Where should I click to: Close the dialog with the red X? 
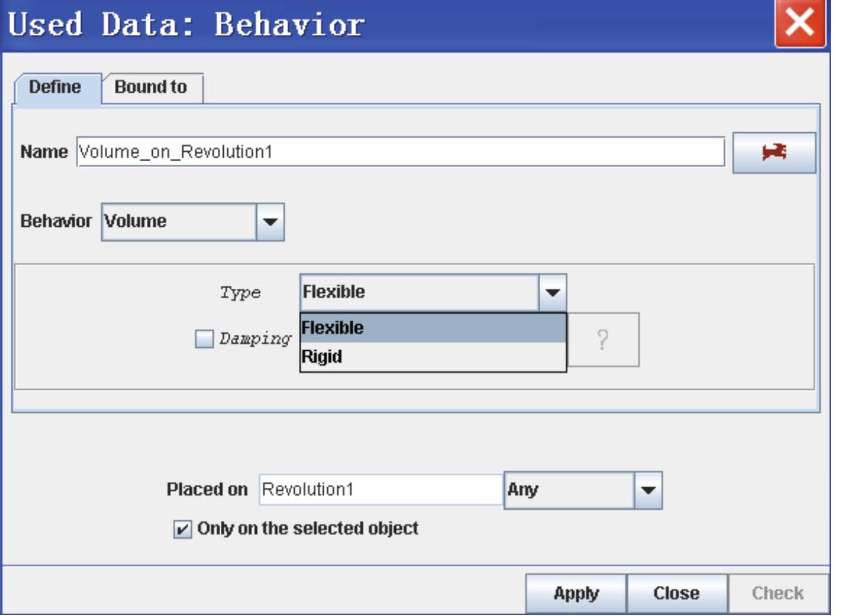799,23
